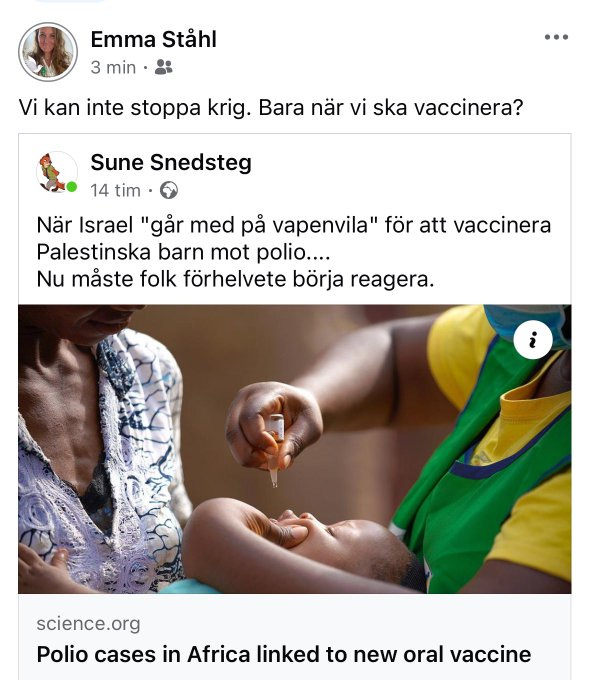The height and width of the screenshot is (680, 590).
Task: Tap the 'Palestinska barn mot polio' line
Action: pyautogui.click(x=183, y=252)
